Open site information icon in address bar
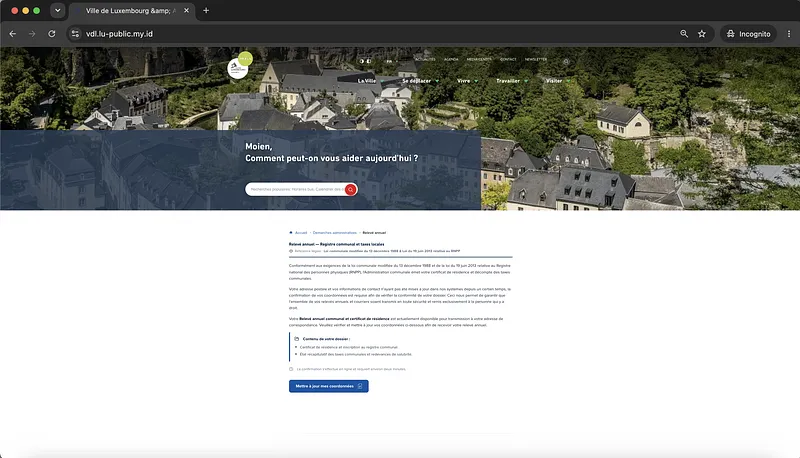Viewport: 800px width, 458px height. tap(76, 34)
